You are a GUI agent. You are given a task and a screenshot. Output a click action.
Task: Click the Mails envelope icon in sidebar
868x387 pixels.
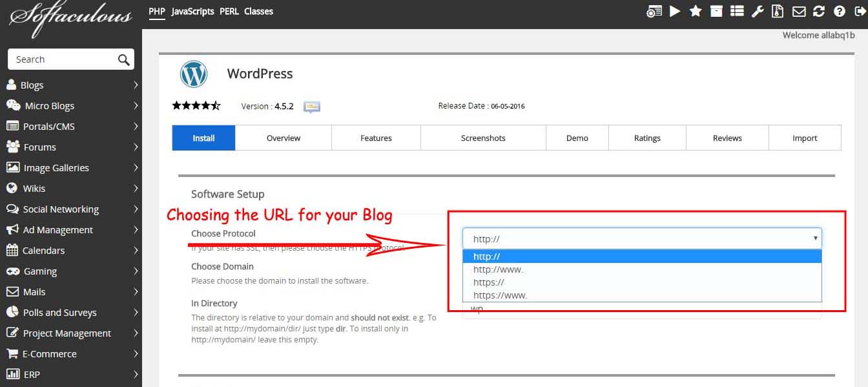tap(12, 291)
